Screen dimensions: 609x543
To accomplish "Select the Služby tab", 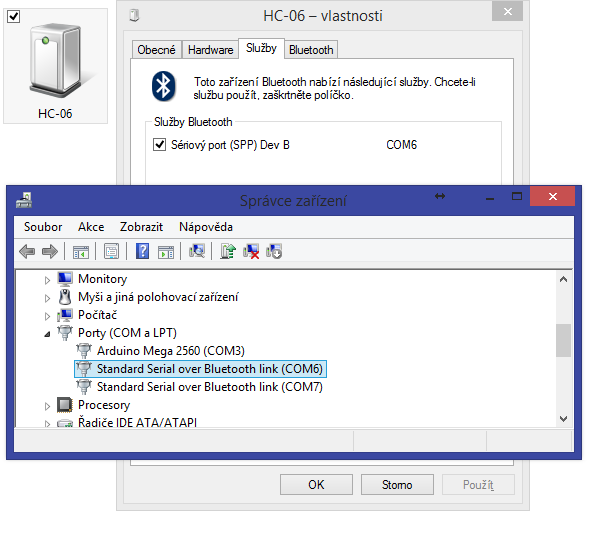I will pyautogui.click(x=261, y=49).
